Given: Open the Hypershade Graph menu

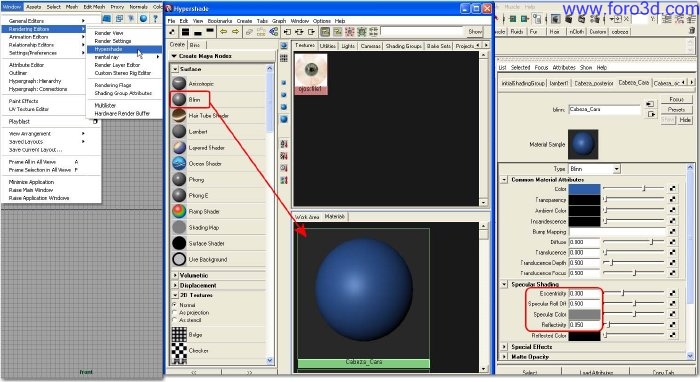Looking at the screenshot, I should (279, 21).
